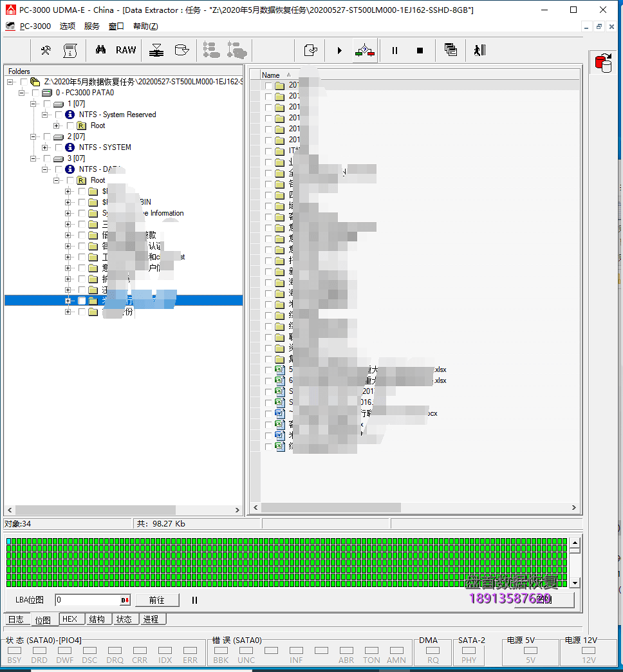This screenshot has width=623, height=672.
Task: Click the stacked disk layers toolbar icon
Action: (156, 51)
